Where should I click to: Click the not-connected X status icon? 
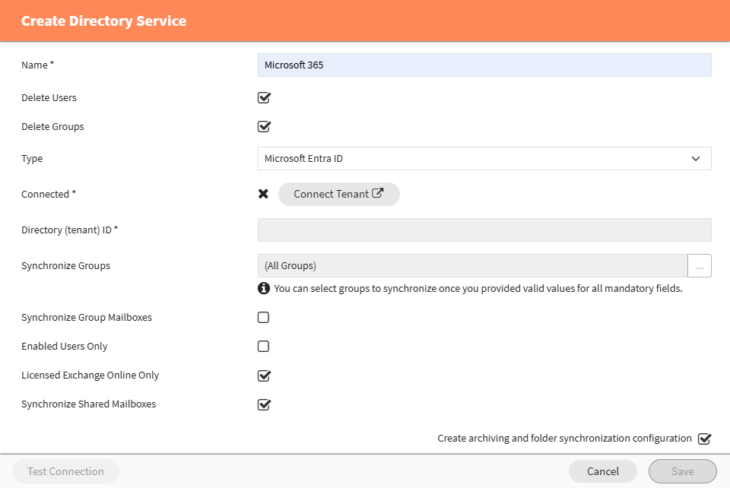pos(263,194)
